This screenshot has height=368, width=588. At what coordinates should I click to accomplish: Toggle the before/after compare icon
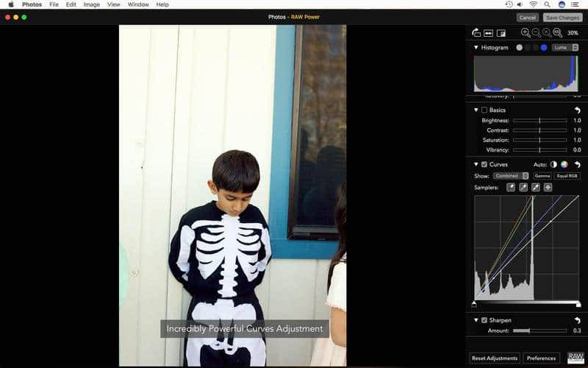[x=501, y=33]
